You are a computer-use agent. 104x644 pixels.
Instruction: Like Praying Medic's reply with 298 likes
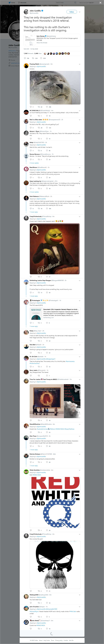pos(47,107)
